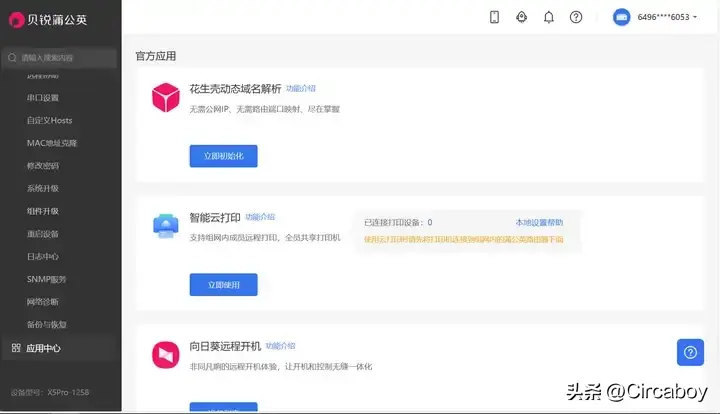The height and width of the screenshot is (414, 720).
Task: Open 功能介绍 link for 智能云打印
Action: (260, 217)
